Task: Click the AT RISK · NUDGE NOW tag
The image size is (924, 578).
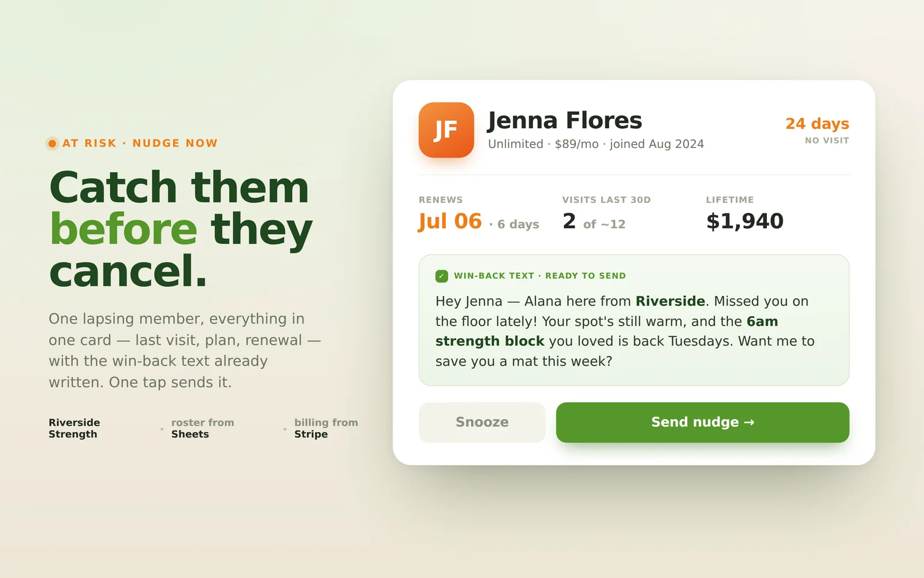Action: pyautogui.click(x=140, y=143)
